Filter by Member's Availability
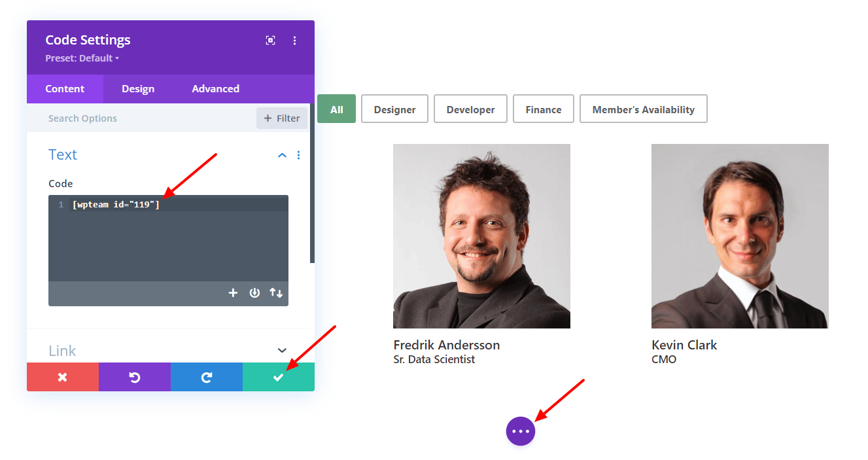 tap(644, 109)
